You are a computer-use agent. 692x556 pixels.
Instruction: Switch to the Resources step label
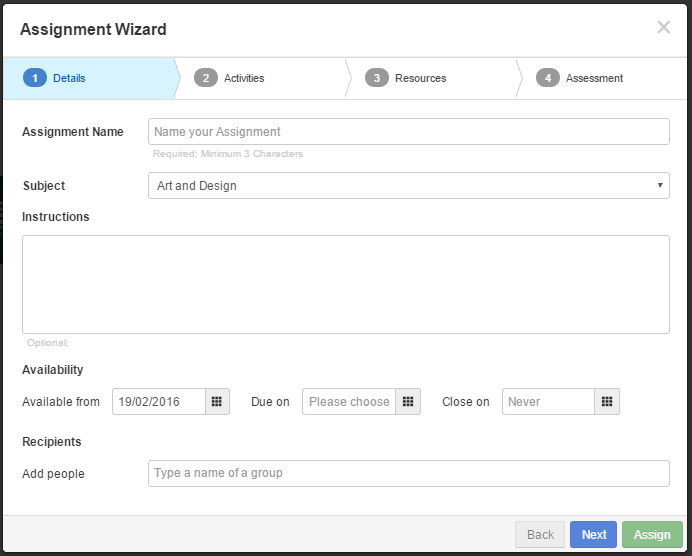pos(421,78)
